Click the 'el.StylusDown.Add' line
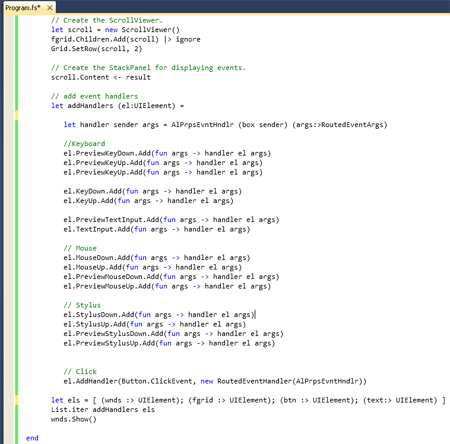The image size is (450, 444). click(159, 315)
